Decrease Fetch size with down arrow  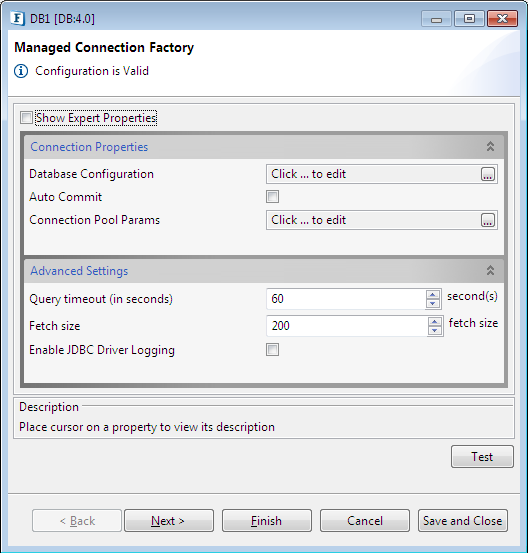pos(435,330)
